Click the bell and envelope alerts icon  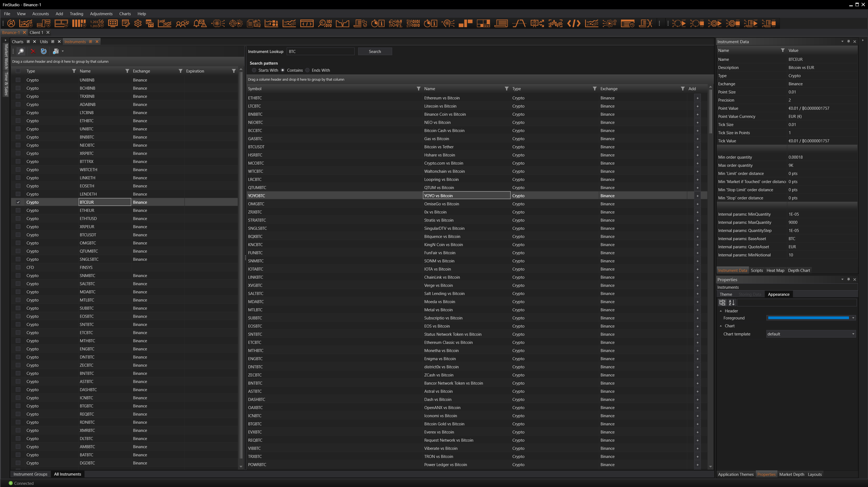[200, 23]
